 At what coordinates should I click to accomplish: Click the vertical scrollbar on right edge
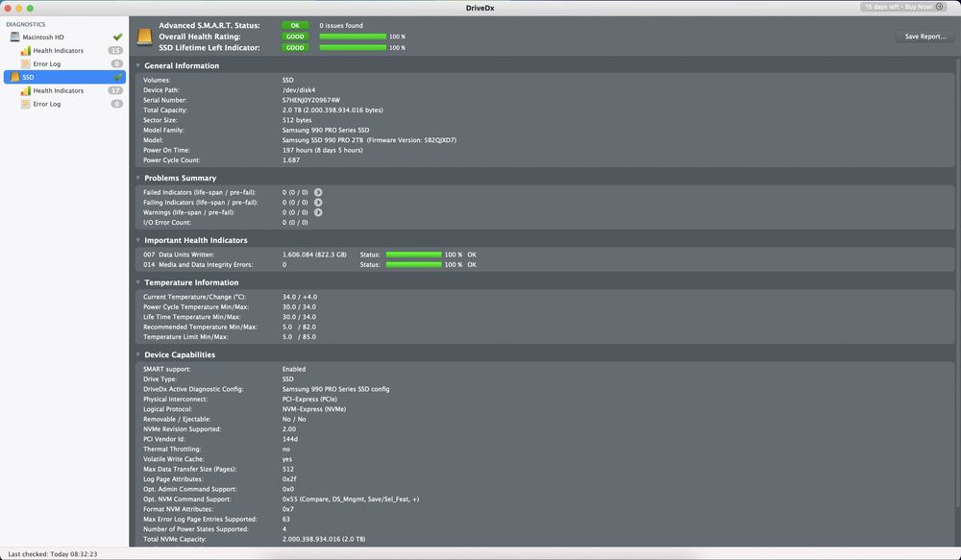[x=957, y=281]
